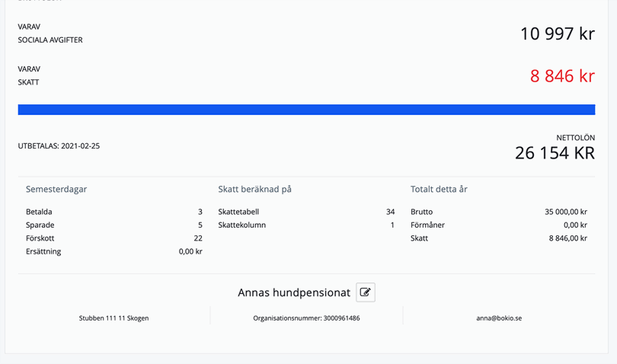This screenshot has width=617, height=364.
Task: Open the anna@bokio.se email link
Action: (x=499, y=318)
